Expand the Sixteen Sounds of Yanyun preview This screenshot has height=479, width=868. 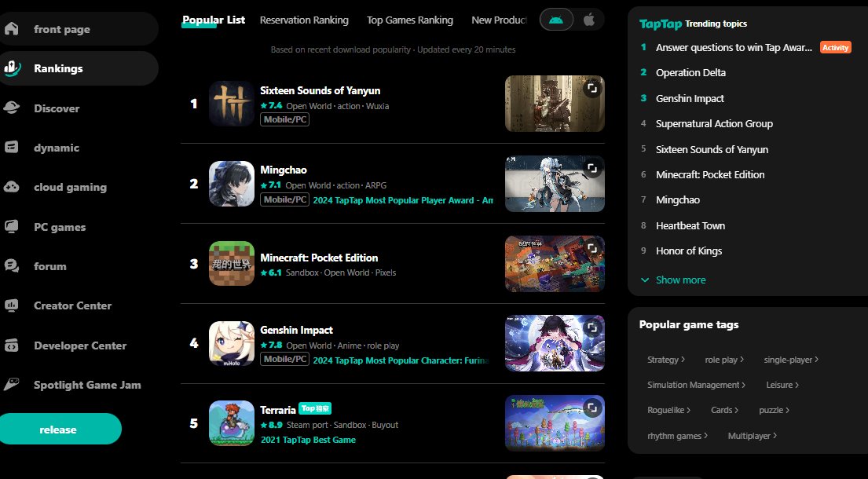591,89
